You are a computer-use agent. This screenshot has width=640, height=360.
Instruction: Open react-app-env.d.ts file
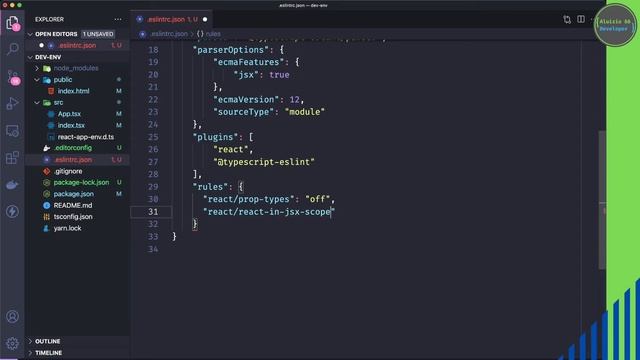click(86, 137)
